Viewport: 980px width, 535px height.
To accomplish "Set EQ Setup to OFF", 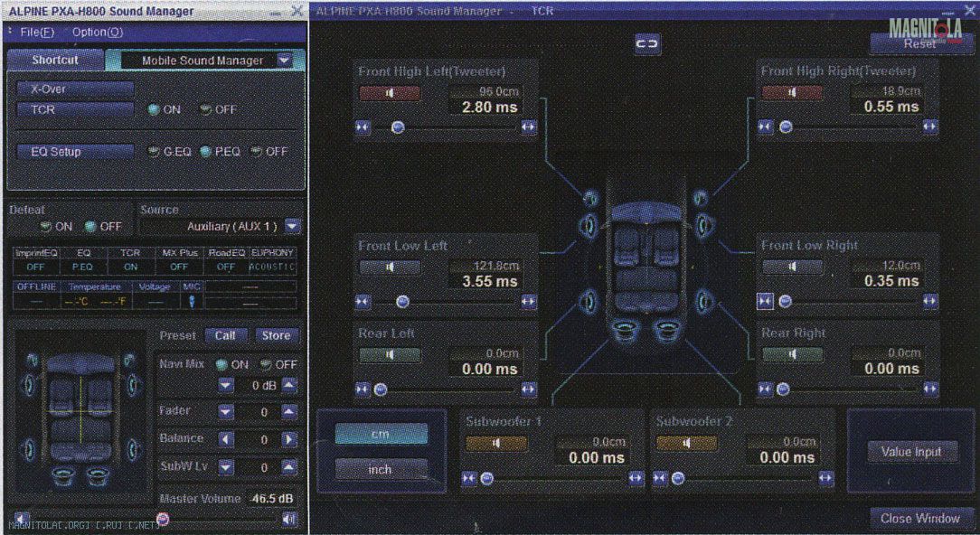I will pos(256,152).
